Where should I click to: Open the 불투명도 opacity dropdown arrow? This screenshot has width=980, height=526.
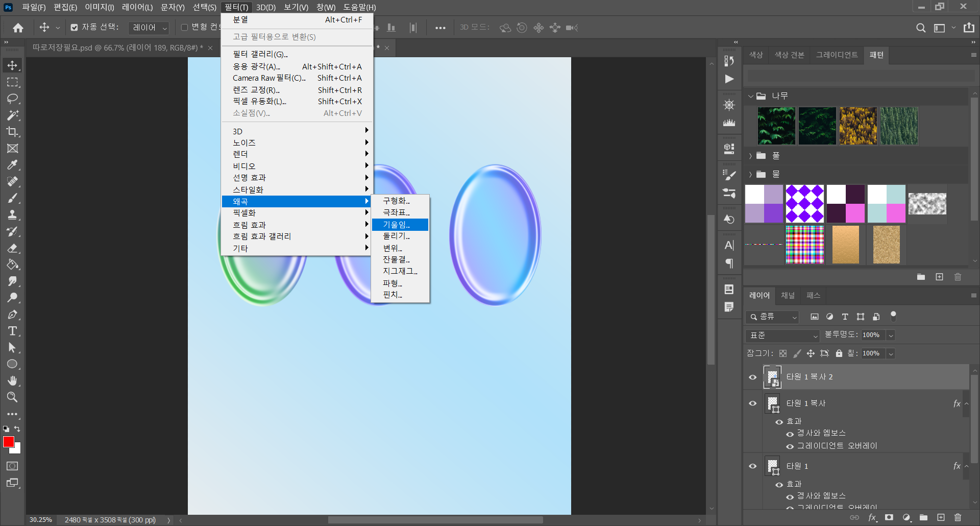tap(891, 336)
